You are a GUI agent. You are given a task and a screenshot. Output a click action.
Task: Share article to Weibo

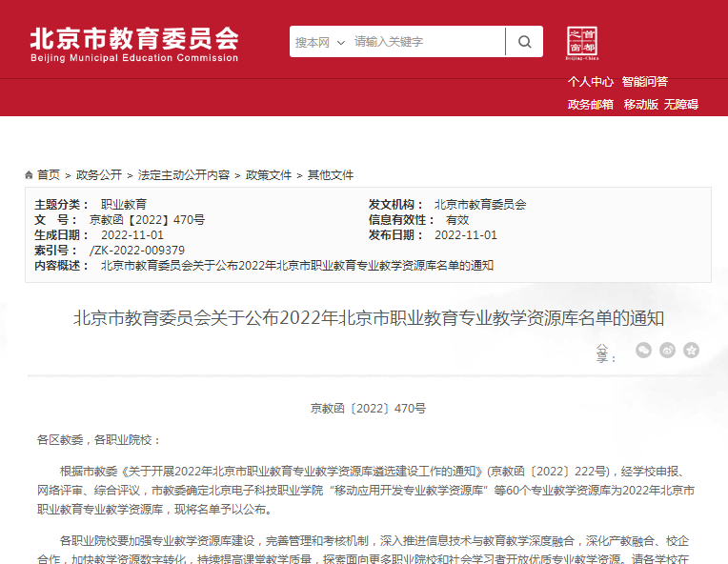[x=668, y=350]
